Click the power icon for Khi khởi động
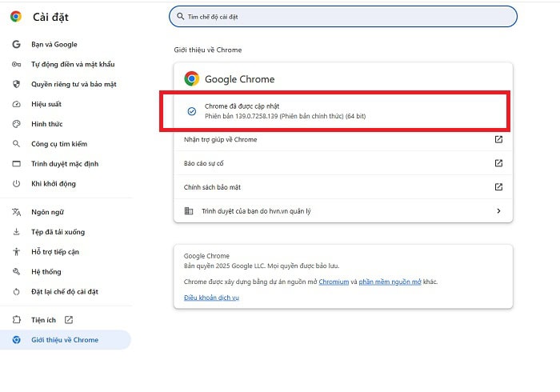The image size is (560, 392). click(x=17, y=184)
